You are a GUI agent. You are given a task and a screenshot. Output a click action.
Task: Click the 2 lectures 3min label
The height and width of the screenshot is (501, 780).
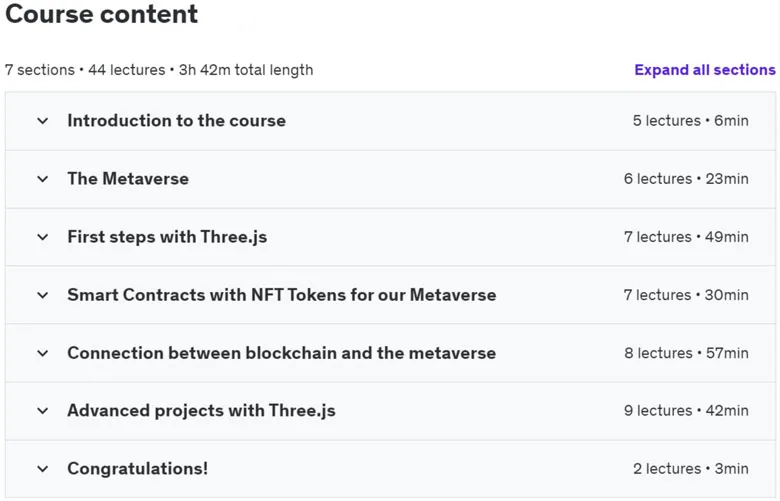(691, 469)
